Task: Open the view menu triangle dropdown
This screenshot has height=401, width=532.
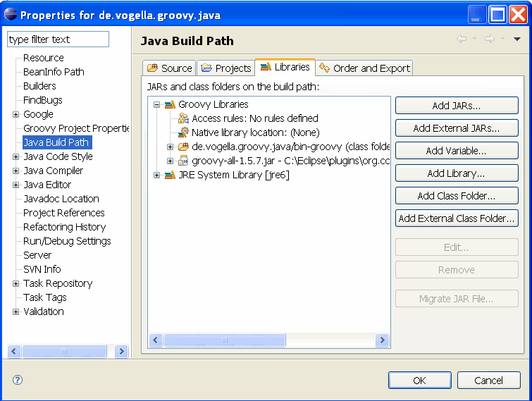Action: pyautogui.click(x=517, y=39)
